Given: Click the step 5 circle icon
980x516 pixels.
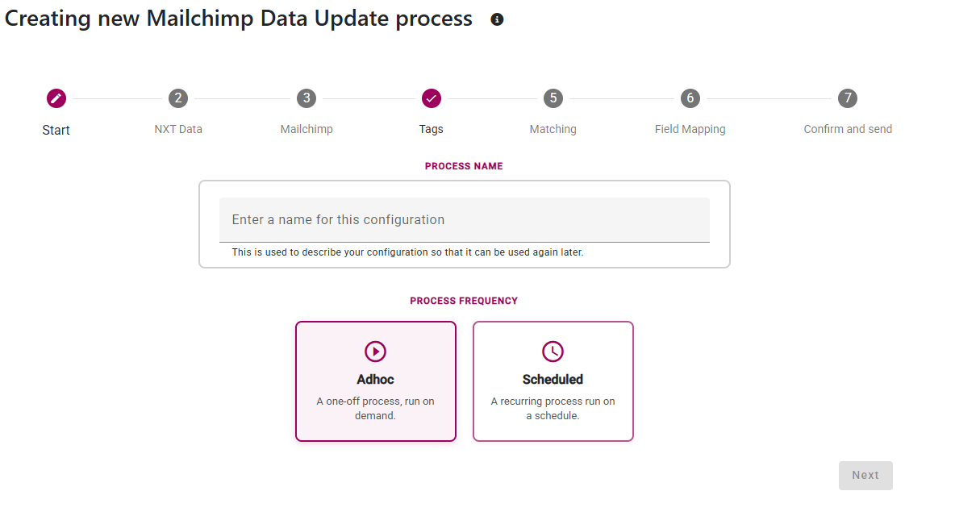Looking at the screenshot, I should coord(553,98).
